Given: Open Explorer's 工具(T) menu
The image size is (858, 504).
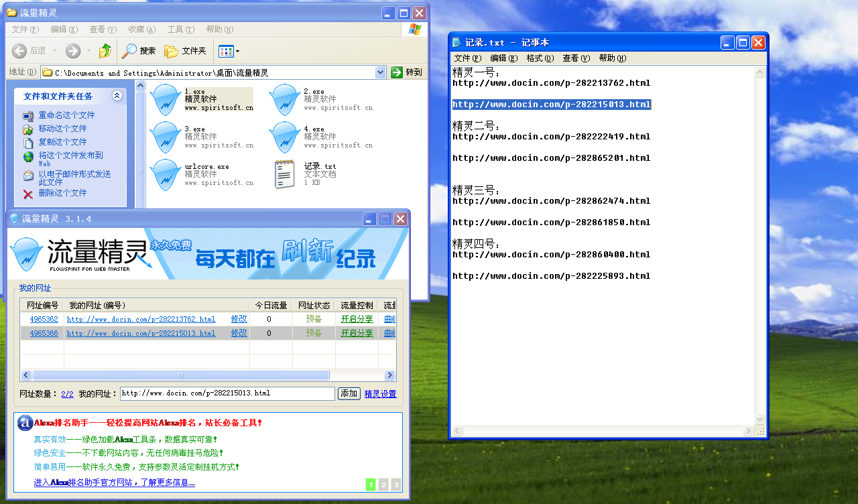Looking at the screenshot, I should click(180, 29).
